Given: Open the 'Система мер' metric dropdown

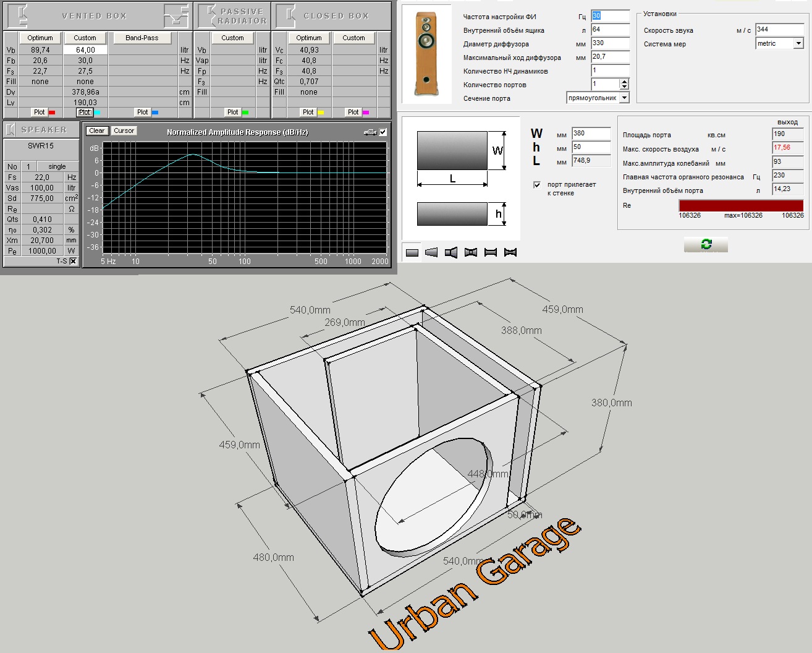Looking at the screenshot, I should pos(798,43).
